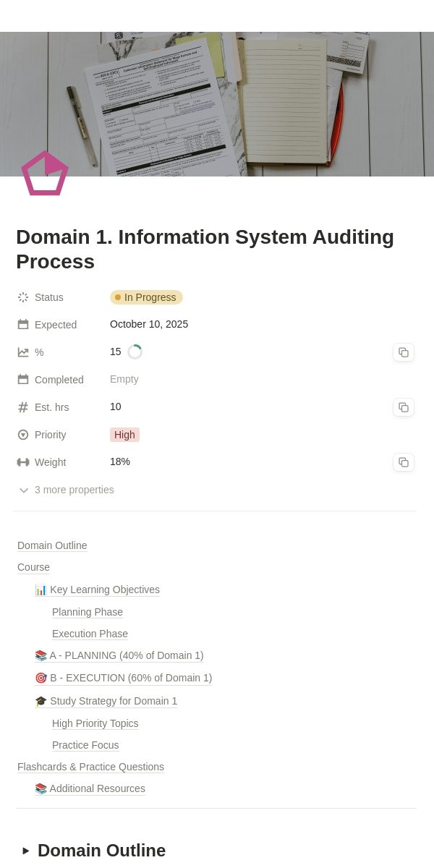Copy the Est. hrs value
Viewport: 434px width, 868px height.
coord(404,407)
